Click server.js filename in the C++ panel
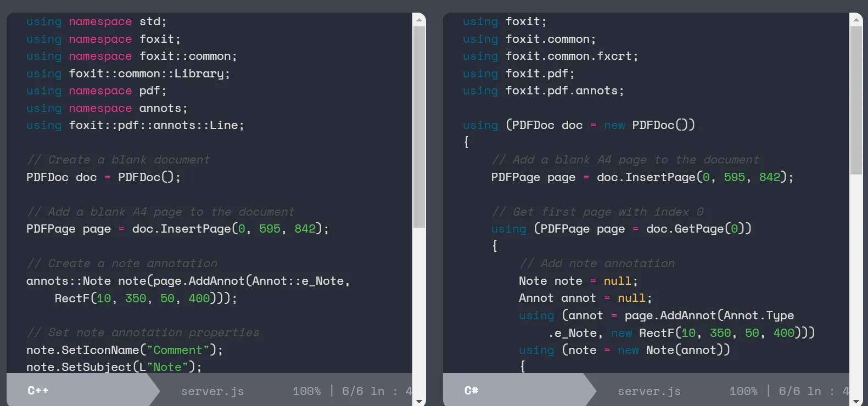Screen dimensions: 868x406 (x=212, y=391)
